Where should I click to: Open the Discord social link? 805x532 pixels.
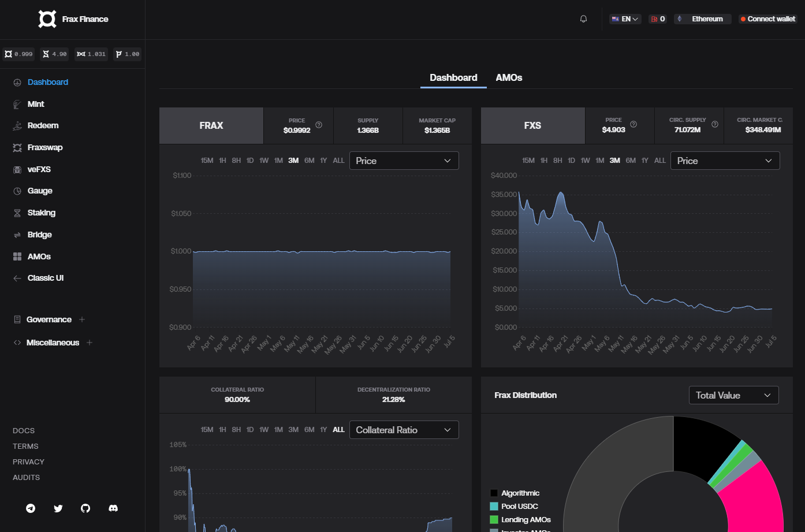point(113,508)
